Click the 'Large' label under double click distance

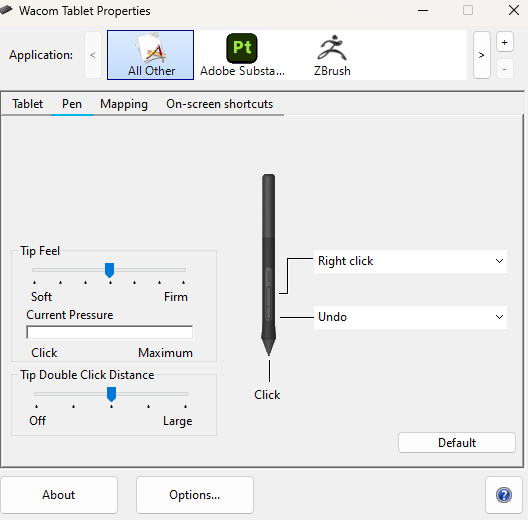point(177,421)
